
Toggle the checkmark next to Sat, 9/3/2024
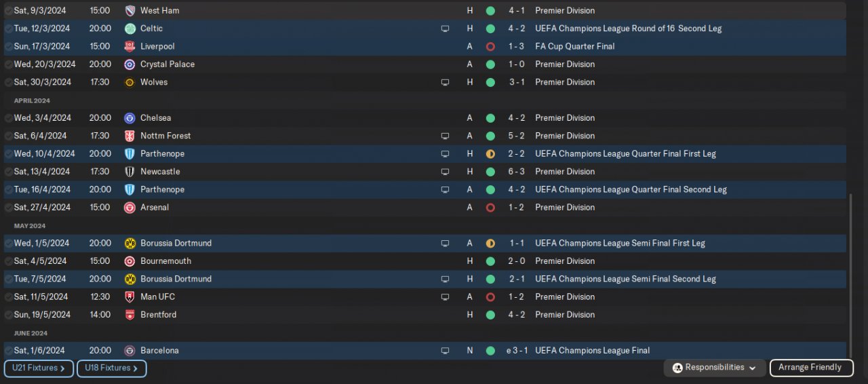click(9, 11)
